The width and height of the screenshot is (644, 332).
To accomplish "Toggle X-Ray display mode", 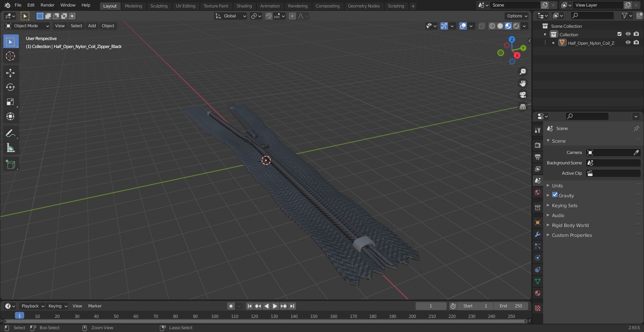I will tap(481, 26).
